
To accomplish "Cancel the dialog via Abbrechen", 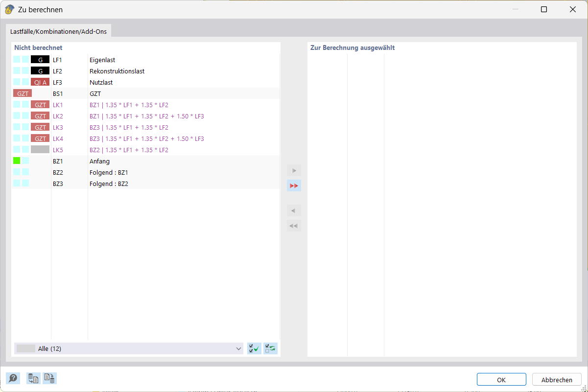I will [556, 379].
